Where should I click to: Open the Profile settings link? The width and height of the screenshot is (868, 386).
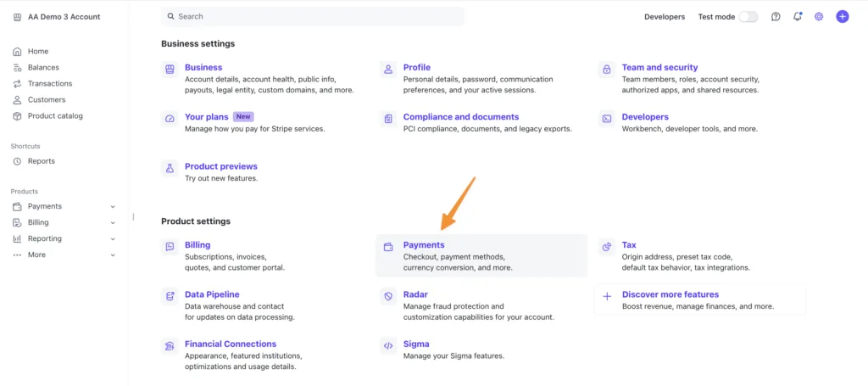417,68
